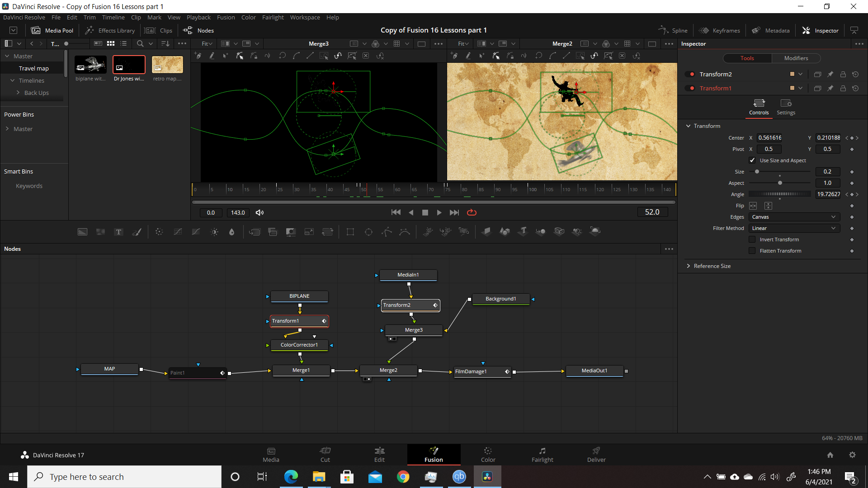Open Edges dropdown set to Canvas
The image size is (868, 488).
[x=794, y=217]
